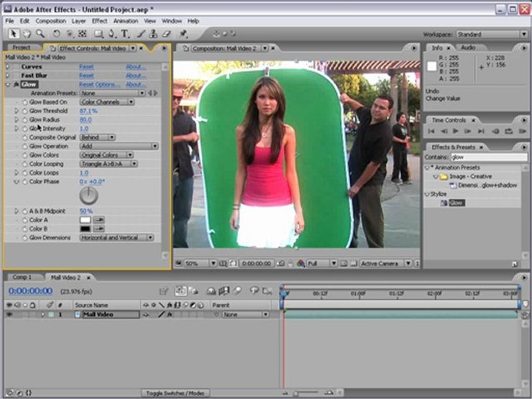The height and width of the screenshot is (399, 532).
Task: Click the Brainstorm icon in timeline
Action: point(254,291)
